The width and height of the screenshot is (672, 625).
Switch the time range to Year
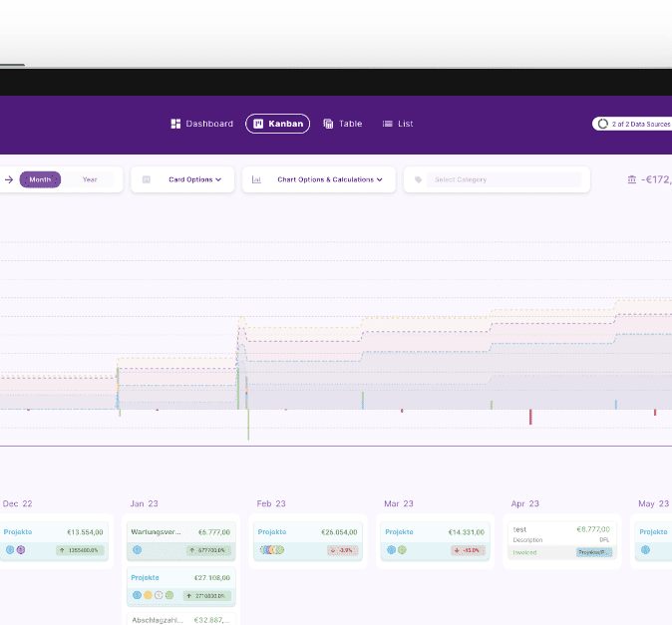coord(90,179)
